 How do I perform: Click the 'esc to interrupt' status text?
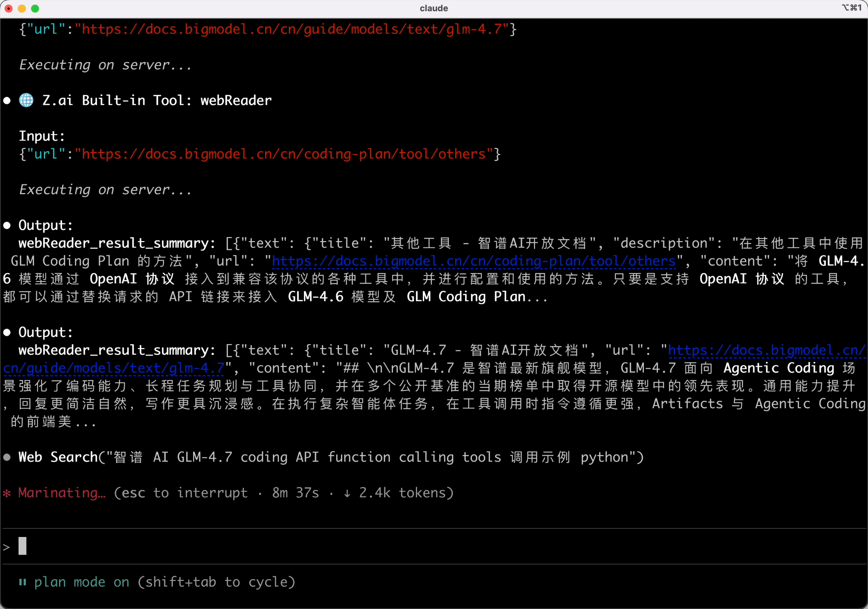184,493
